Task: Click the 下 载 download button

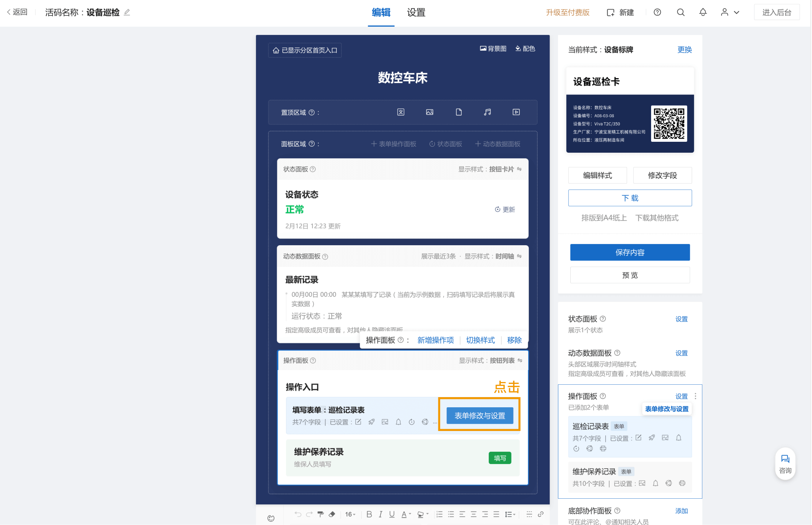Action: coord(630,198)
